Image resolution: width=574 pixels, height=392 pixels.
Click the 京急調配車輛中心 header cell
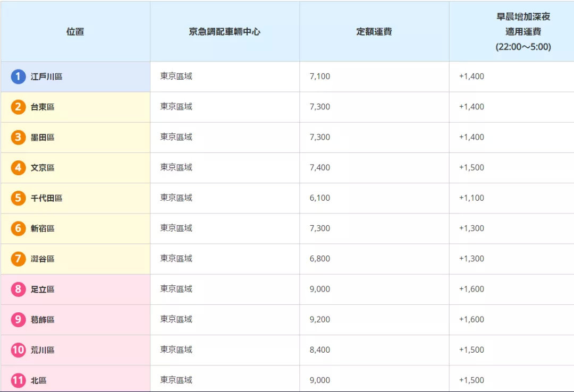click(x=224, y=31)
